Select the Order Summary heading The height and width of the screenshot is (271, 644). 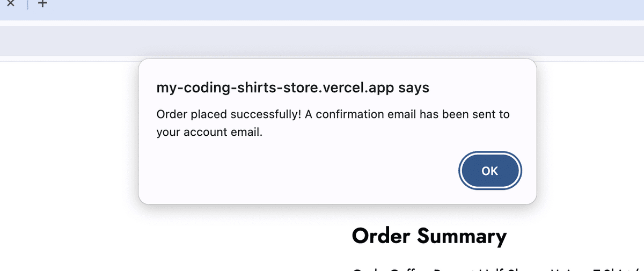(429, 236)
